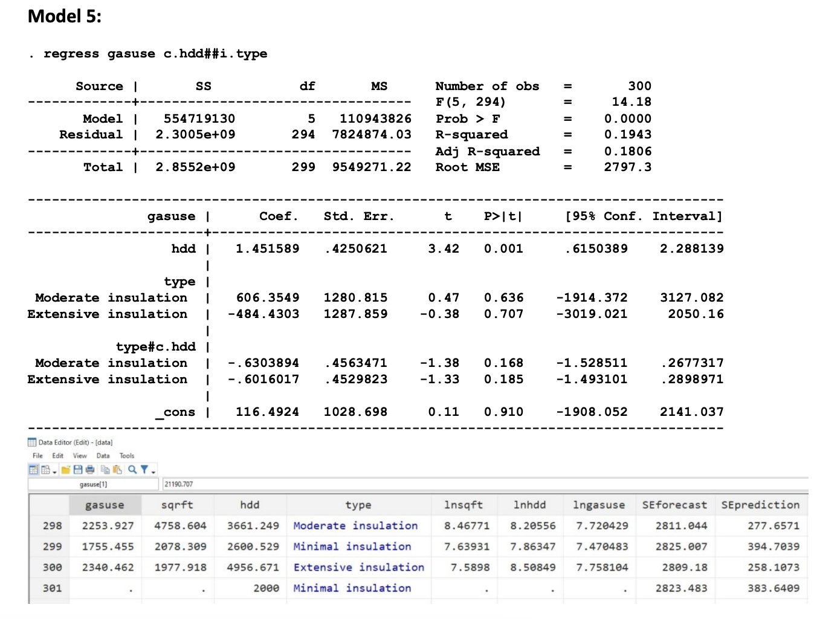Open the View menu
840x619 pixels.
80,455
